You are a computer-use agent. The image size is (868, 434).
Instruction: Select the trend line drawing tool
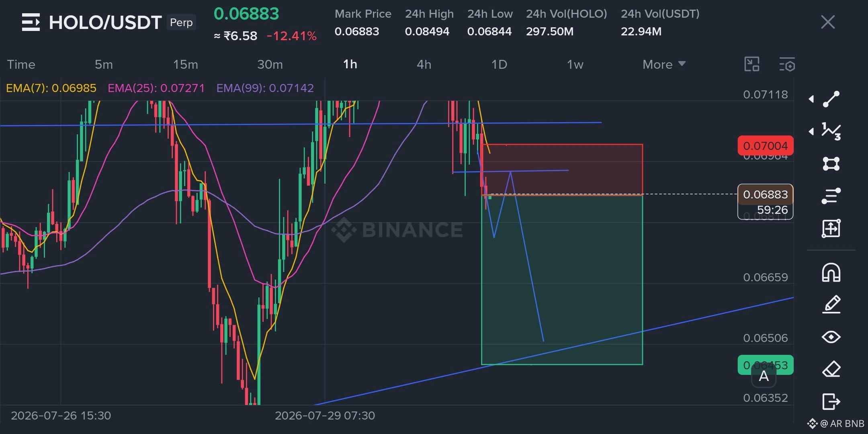(x=831, y=99)
